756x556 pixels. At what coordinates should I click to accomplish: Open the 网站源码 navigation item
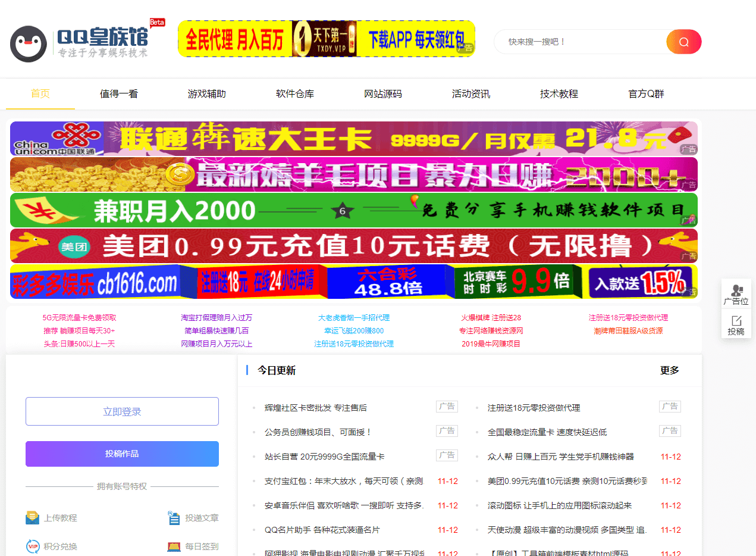[x=383, y=94]
